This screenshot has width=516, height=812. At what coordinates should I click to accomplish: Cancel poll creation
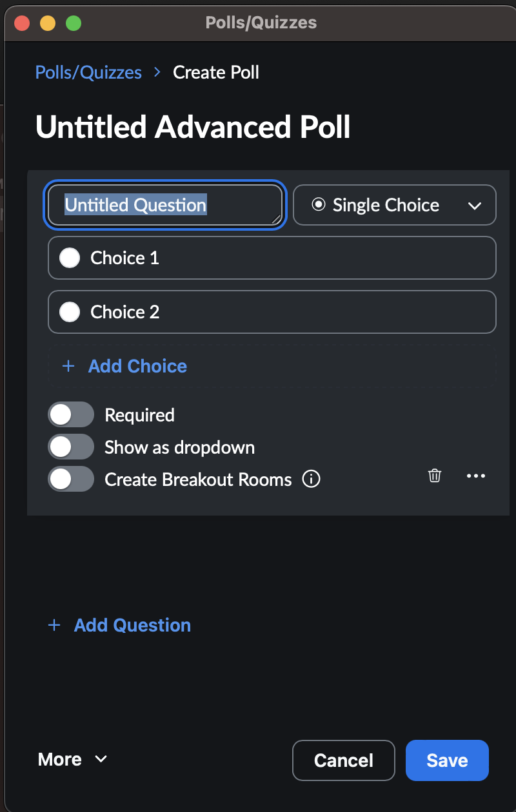coord(343,760)
